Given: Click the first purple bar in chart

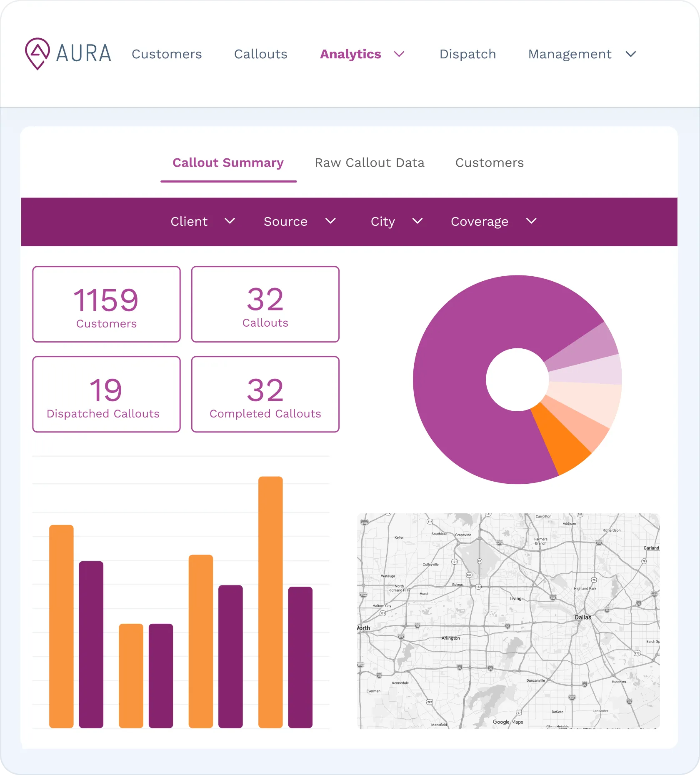Looking at the screenshot, I should click(91, 645).
